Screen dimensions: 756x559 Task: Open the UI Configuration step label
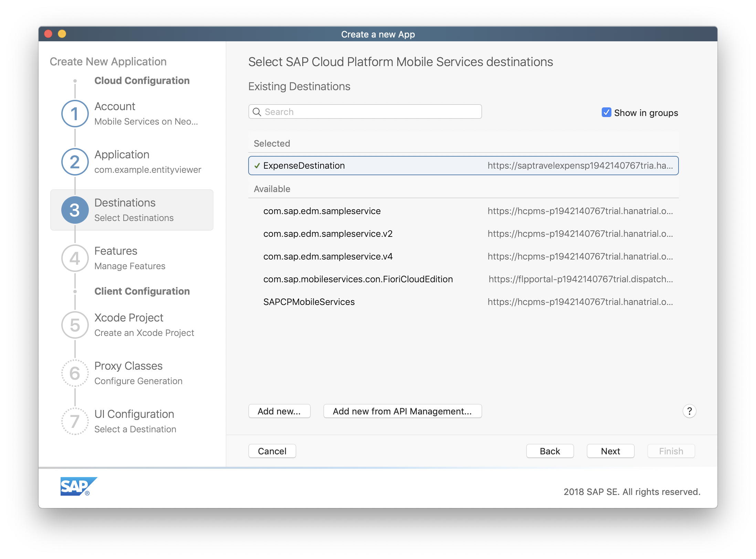tap(134, 414)
